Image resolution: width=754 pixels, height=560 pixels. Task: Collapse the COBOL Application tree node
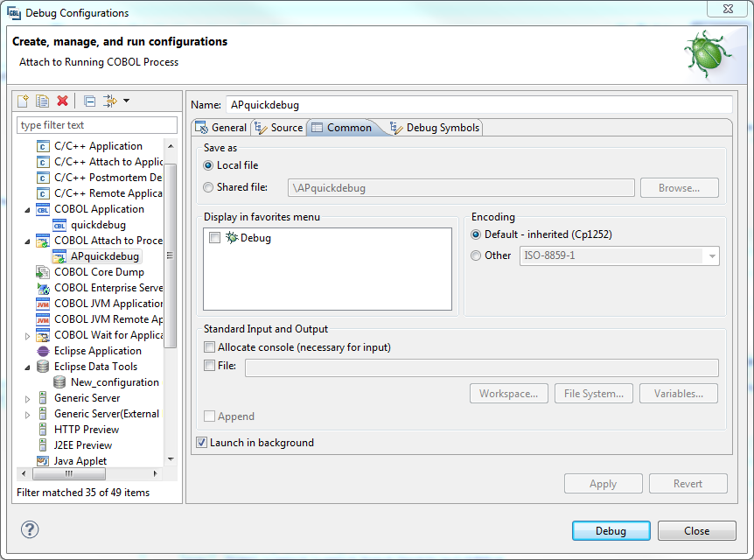pyautogui.click(x=27, y=210)
